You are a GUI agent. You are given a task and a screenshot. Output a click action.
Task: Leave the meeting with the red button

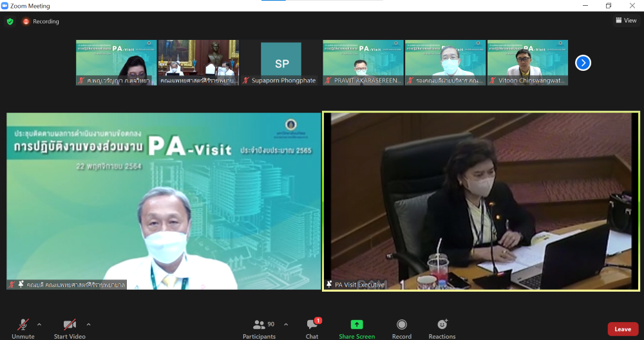point(623,329)
